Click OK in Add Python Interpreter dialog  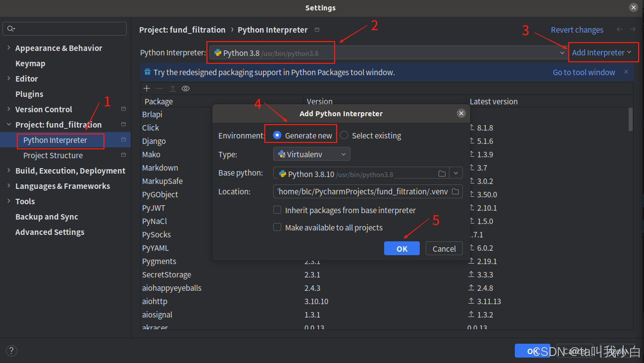coord(402,248)
